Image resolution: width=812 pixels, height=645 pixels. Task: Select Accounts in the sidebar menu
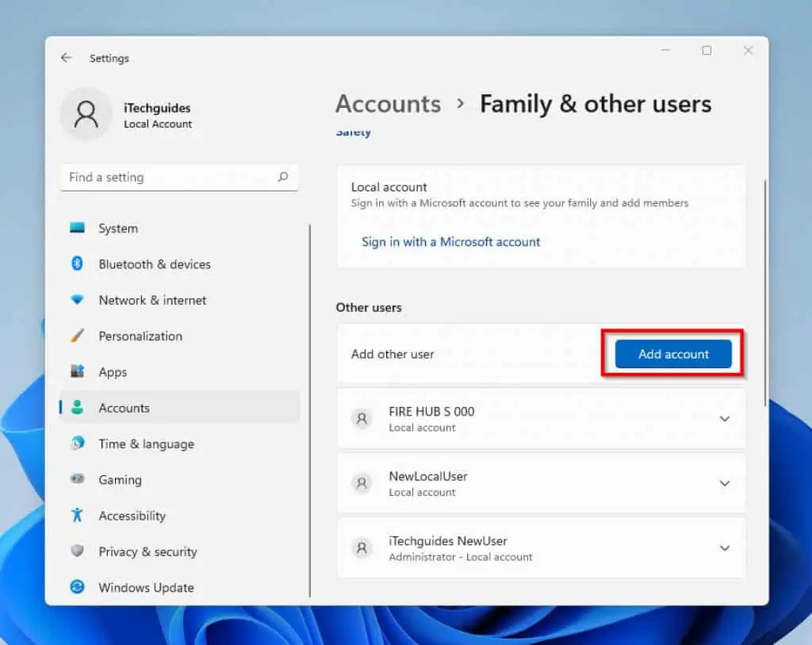[x=124, y=408]
